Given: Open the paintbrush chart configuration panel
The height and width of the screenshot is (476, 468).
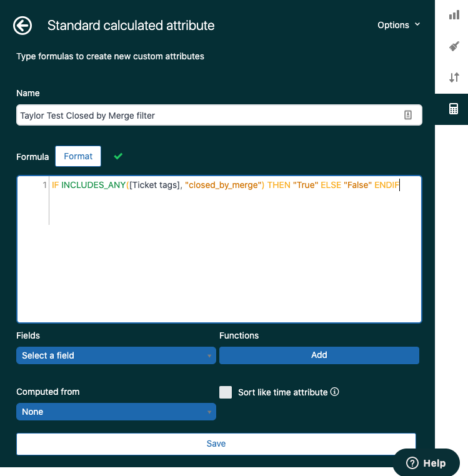Looking at the screenshot, I should pos(454,46).
